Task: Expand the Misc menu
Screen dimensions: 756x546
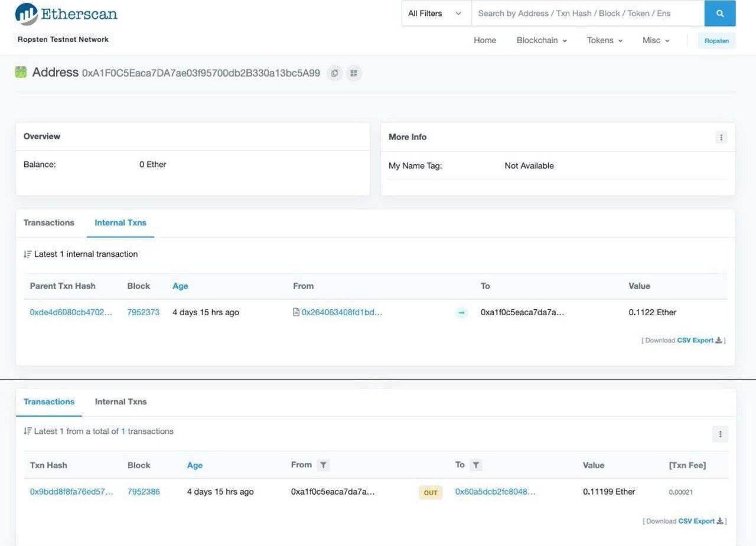Action: click(x=656, y=40)
